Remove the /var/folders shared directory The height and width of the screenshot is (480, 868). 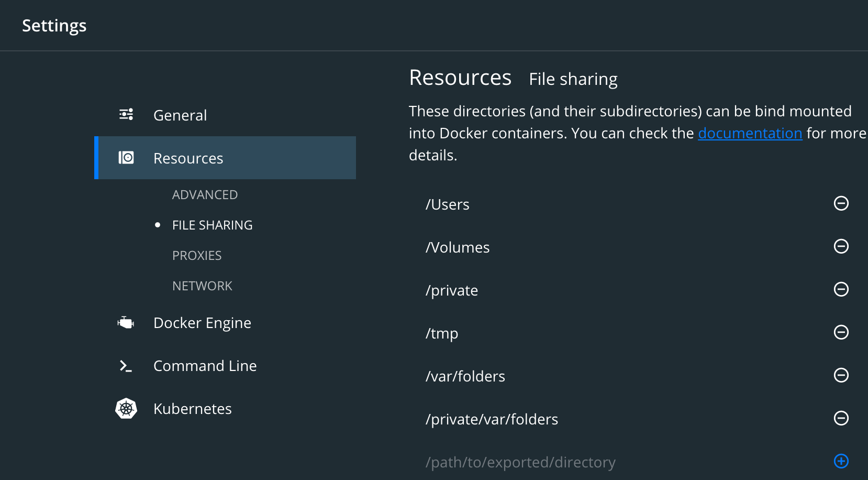(x=841, y=375)
